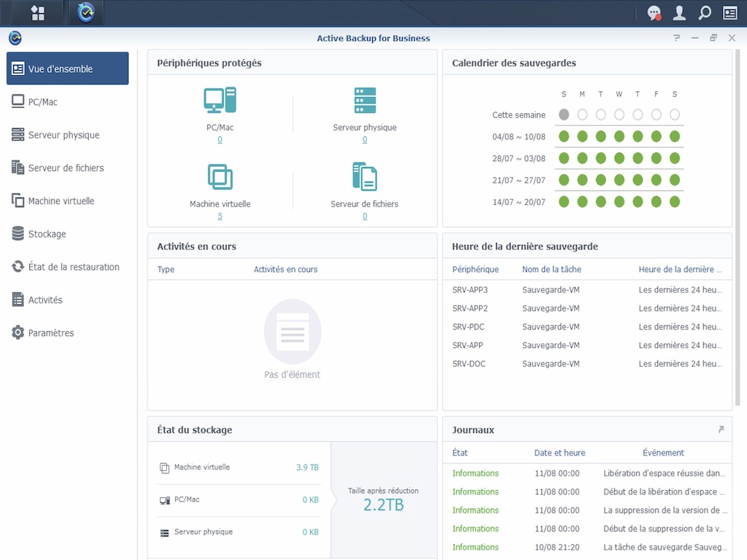
Task: Open the user account options icon
Action: (679, 13)
